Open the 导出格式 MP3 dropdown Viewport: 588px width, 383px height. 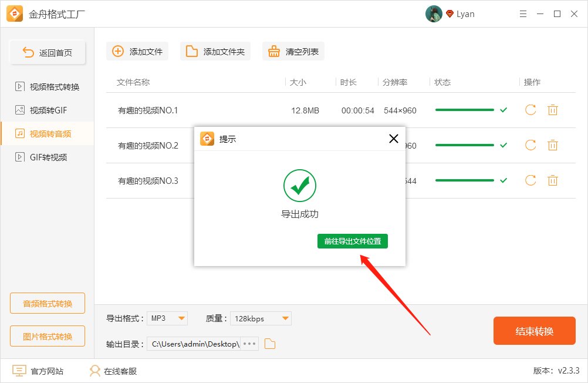click(x=167, y=318)
